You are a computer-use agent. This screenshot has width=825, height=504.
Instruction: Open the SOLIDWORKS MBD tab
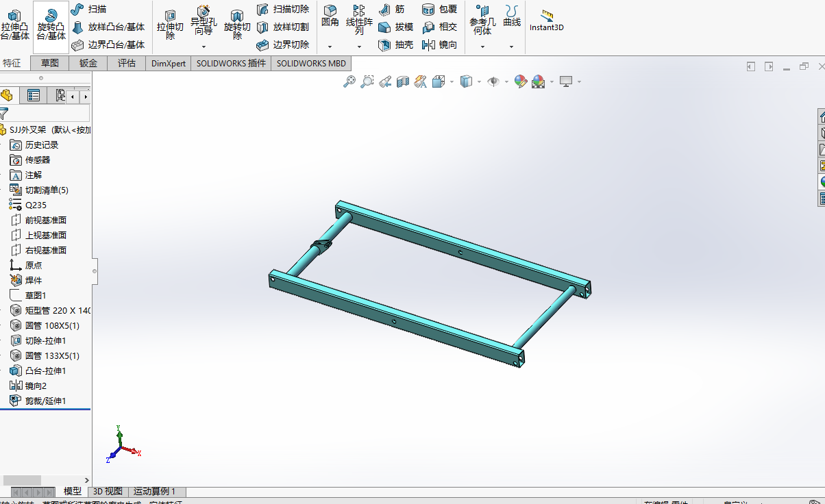click(311, 63)
